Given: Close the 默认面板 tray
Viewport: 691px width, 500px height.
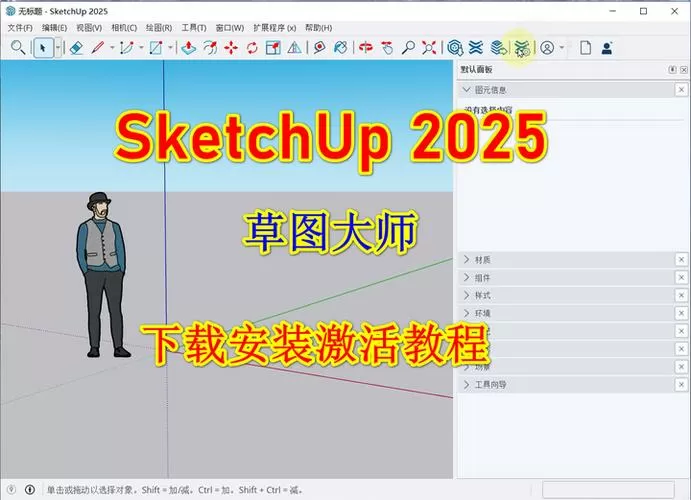Looking at the screenshot, I should point(684,70).
